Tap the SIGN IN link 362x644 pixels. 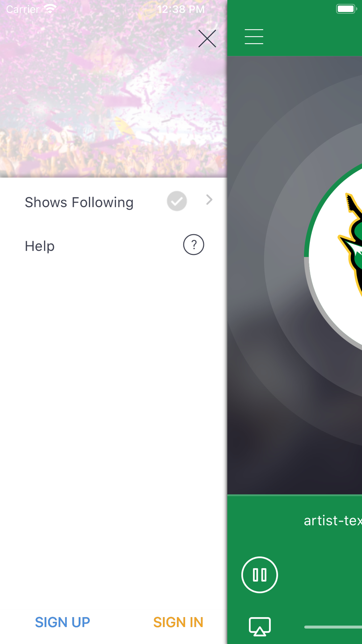(x=178, y=622)
